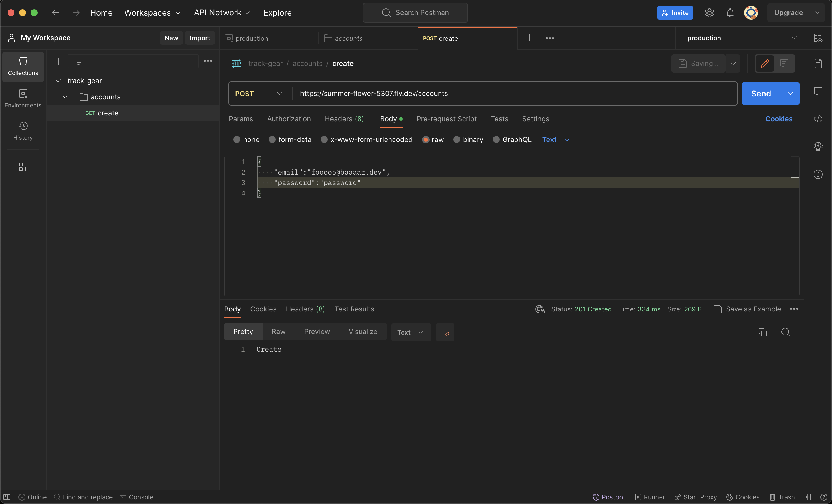
Task: Switch to request Headers (8) tab
Action: click(344, 119)
